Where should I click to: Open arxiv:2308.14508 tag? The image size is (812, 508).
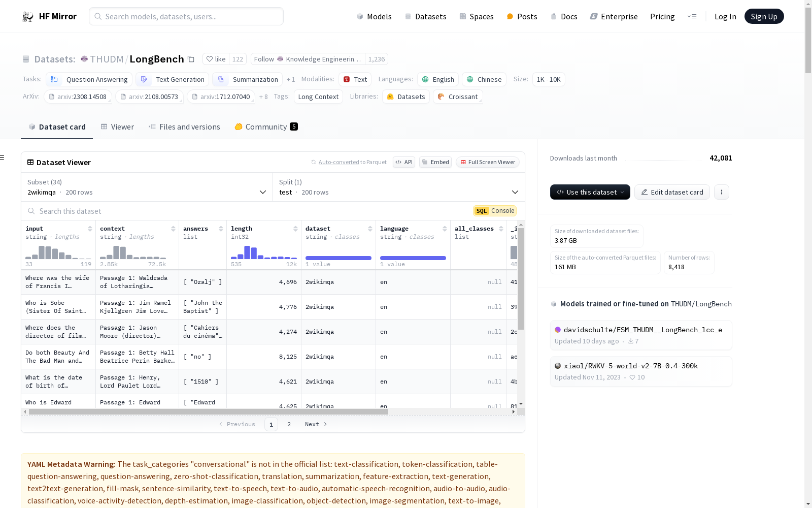click(77, 97)
